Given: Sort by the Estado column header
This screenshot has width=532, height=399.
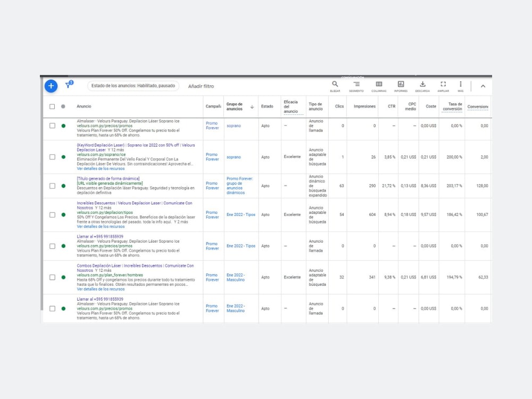Looking at the screenshot, I should (x=267, y=106).
